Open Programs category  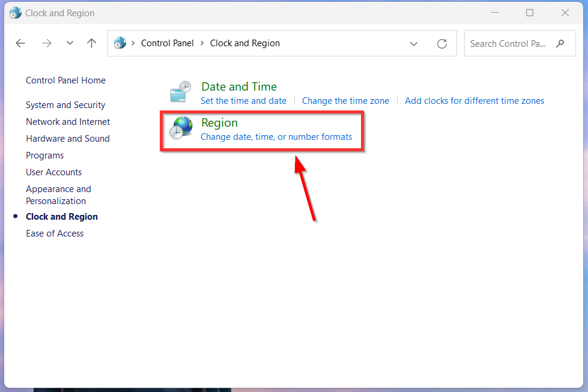44,155
